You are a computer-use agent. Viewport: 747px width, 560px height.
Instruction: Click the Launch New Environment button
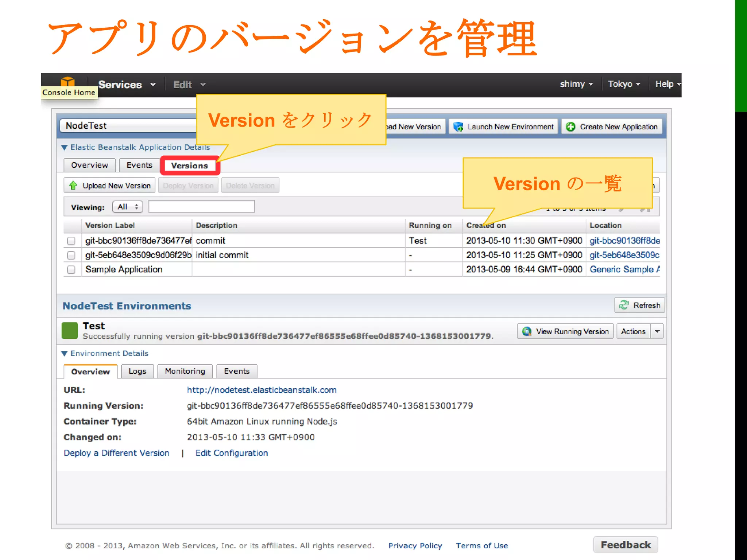coord(503,127)
